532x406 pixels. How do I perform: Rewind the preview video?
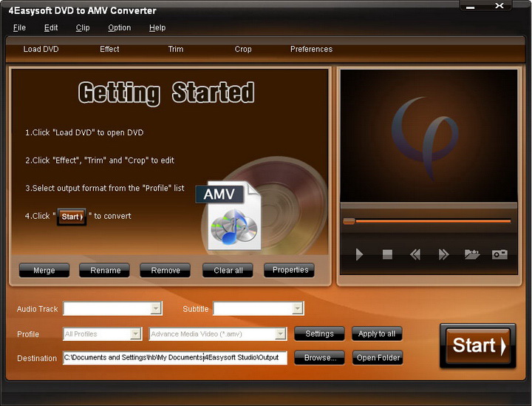pyautogui.click(x=415, y=254)
